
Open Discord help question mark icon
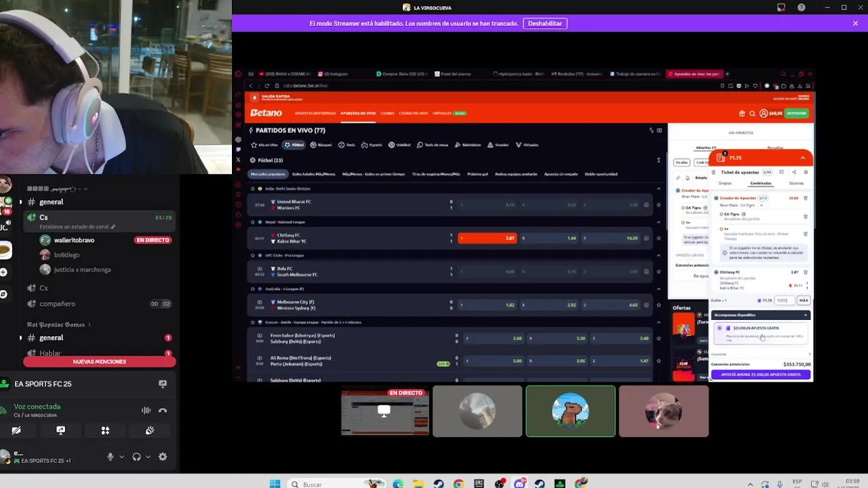(802, 7)
